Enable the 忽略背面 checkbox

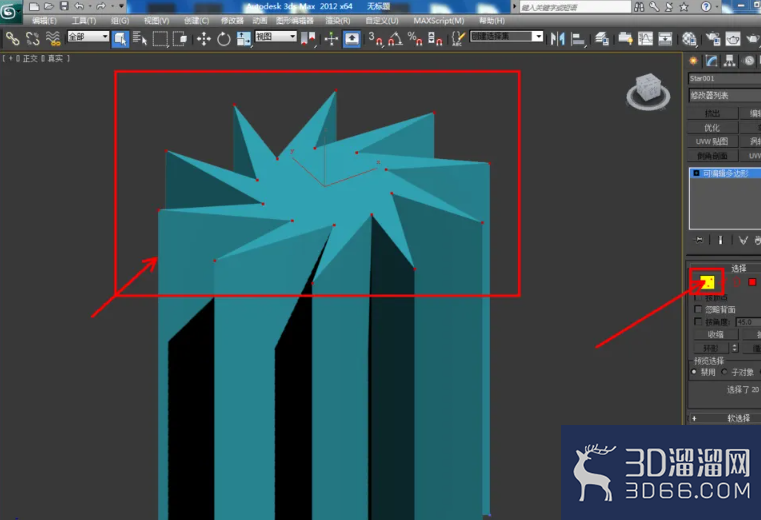[698, 309]
